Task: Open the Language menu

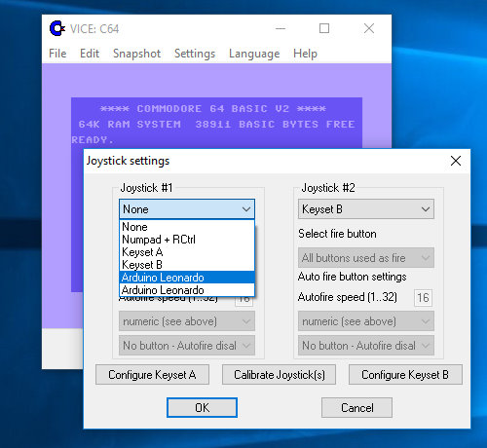Action: click(254, 54)
